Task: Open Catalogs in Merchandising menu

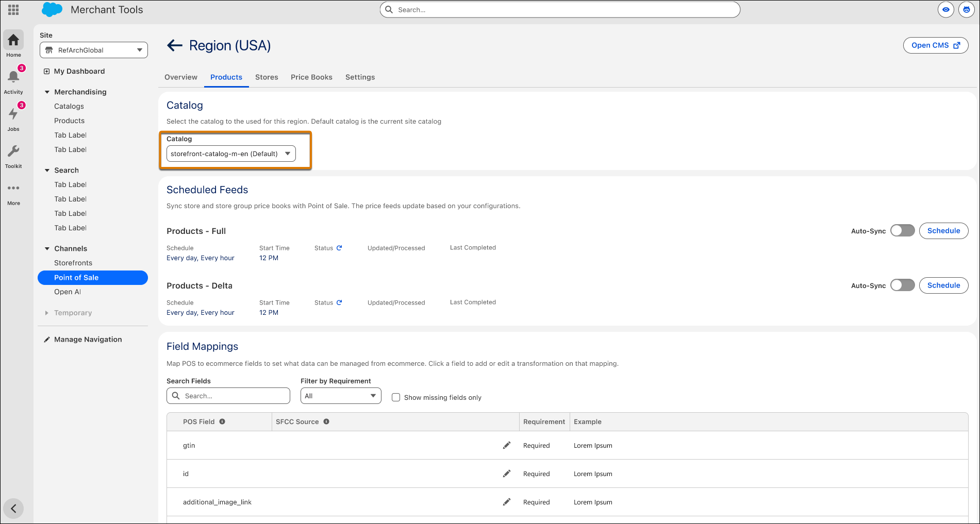Action: click(69, 106)
